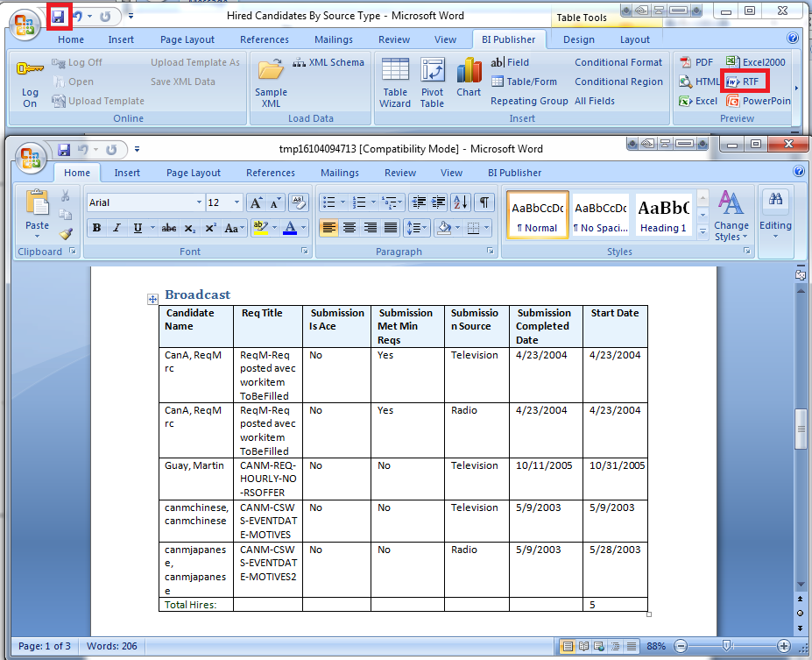The image size is (812, 660).
Task: Apply Heading 1 style
Action: (x=663, y=216)
